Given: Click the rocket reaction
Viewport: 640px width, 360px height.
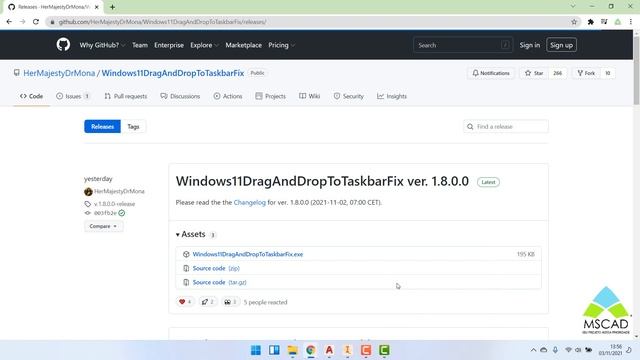Looking at the screenshot, I should [x=208, y=302].
